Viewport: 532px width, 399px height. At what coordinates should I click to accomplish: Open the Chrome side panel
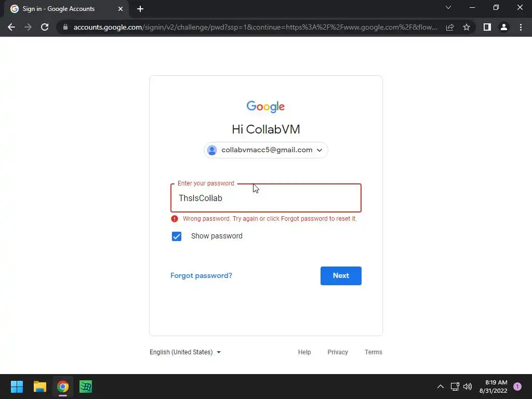(487, 27)
